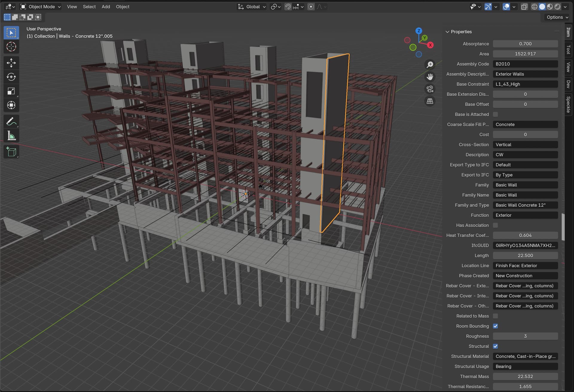Image resolution: width=574 pixels, height=392 pixels.
Task: Switch to the Speckle sidebar tab
Action: click(568, 104)
